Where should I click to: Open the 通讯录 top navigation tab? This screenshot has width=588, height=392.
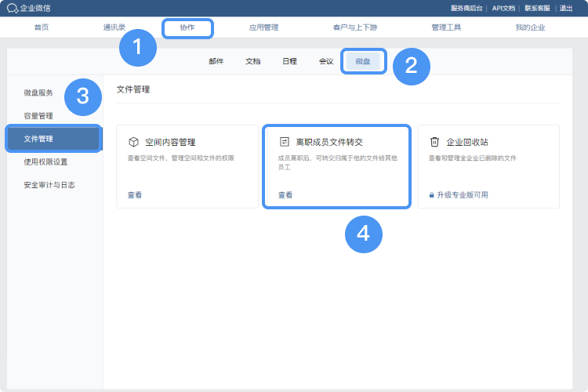tap(114, 27)
